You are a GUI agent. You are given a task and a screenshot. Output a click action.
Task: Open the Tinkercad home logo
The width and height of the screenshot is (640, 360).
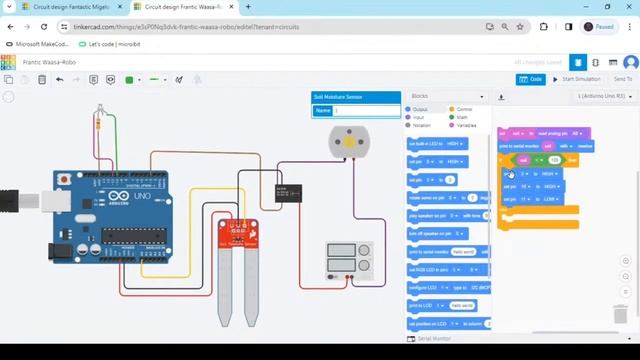8,62
